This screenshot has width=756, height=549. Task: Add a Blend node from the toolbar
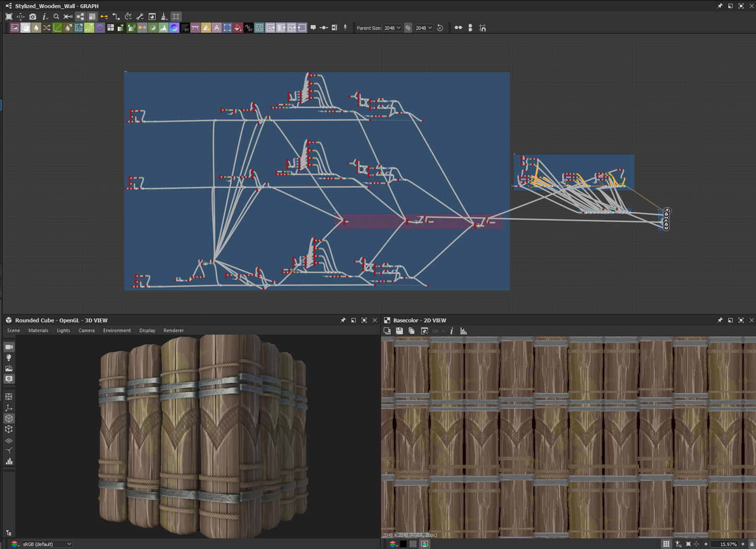coord(25,28)
